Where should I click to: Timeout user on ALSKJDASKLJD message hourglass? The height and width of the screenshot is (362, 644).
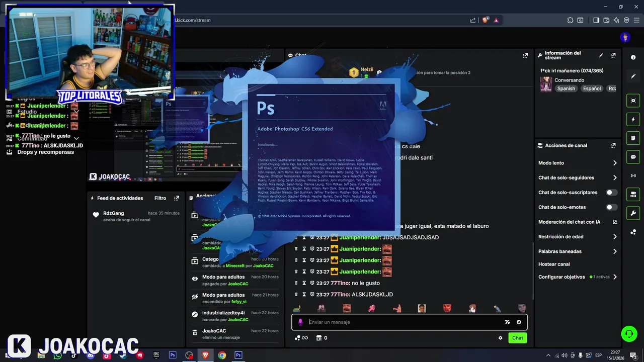pos(304,295)
